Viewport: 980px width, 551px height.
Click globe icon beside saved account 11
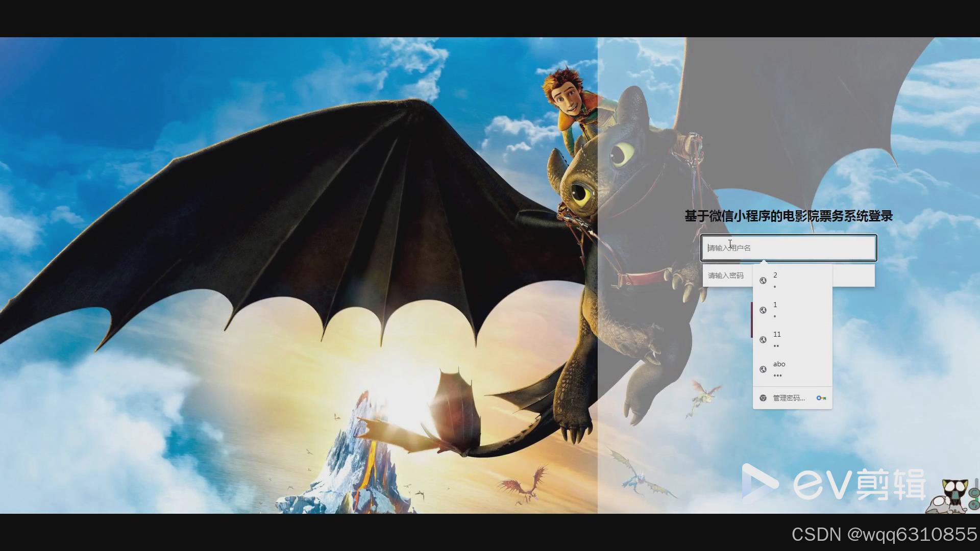point(763,340)
